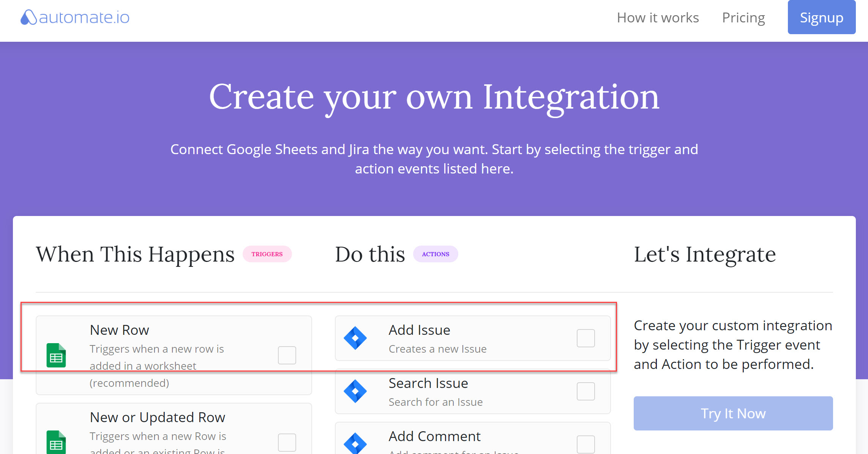Tick the New or Updated Row checkbox
Image resolution: width=868 pixels, height=454 pixels.
tap(287, 442)
